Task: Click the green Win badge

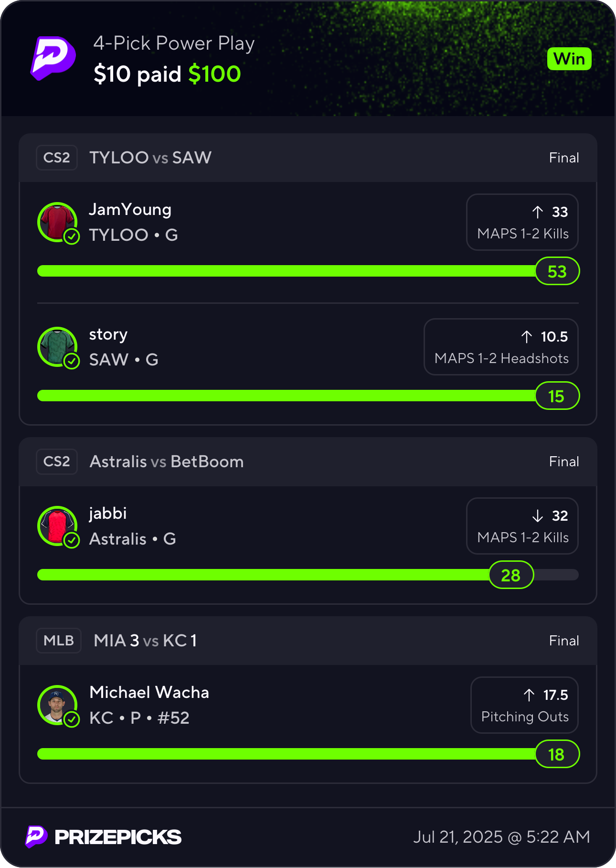Action: pos(569,59)
